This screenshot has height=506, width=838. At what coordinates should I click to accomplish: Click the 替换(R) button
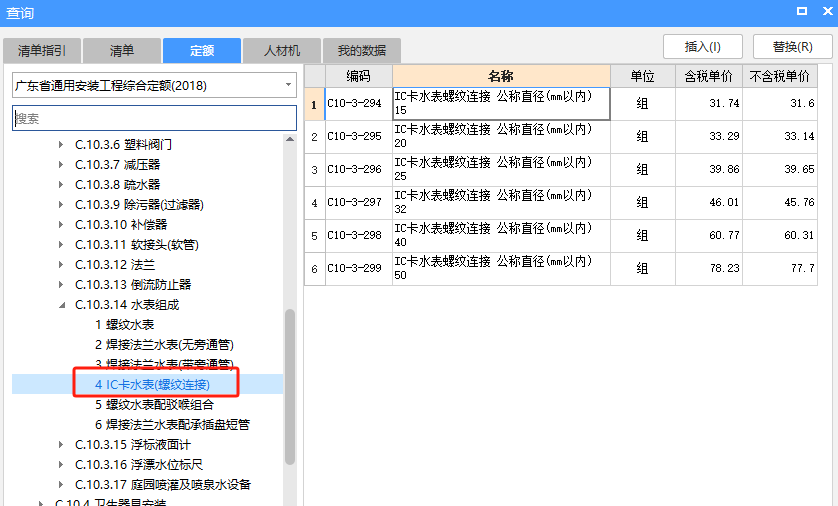pyautogui.click(x=793, y=47)
